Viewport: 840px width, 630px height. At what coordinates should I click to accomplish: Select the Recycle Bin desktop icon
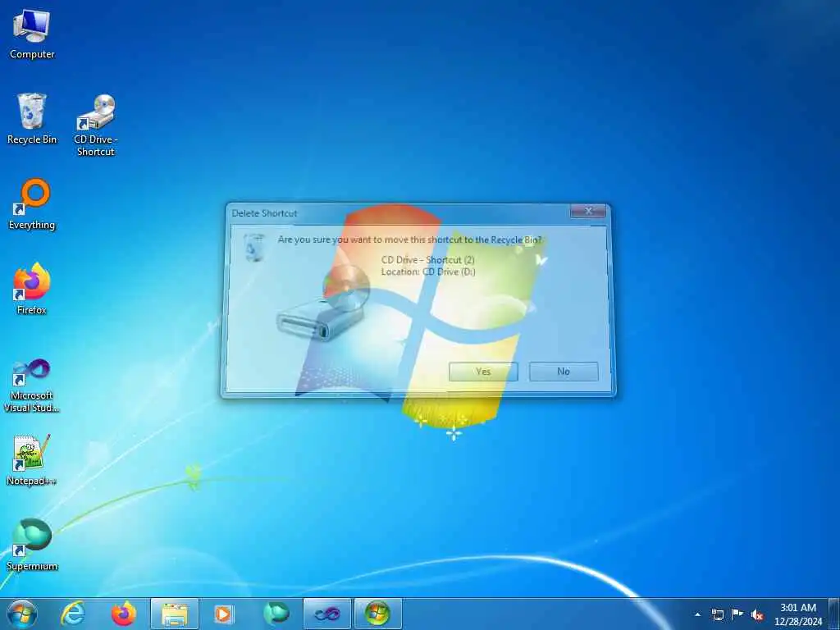point(32,119)
